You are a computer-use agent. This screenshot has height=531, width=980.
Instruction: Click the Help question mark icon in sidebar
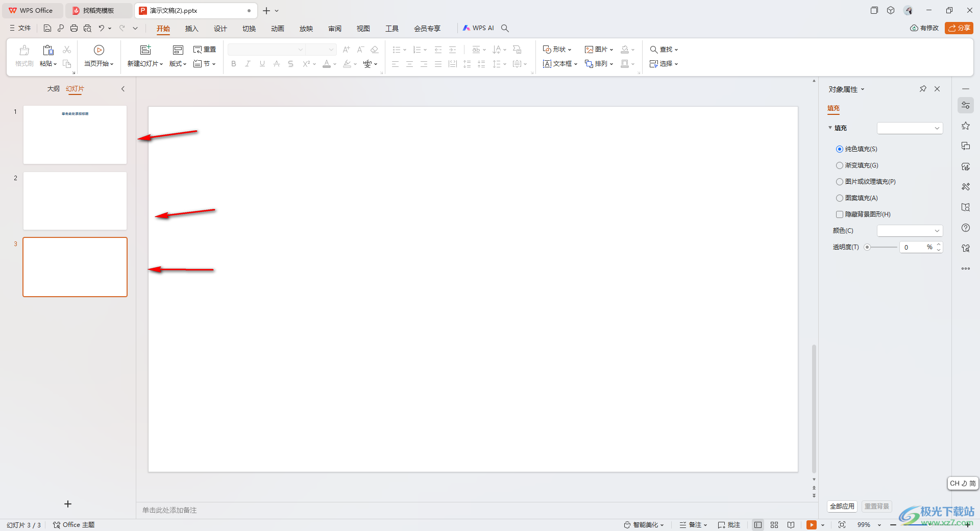966,228
